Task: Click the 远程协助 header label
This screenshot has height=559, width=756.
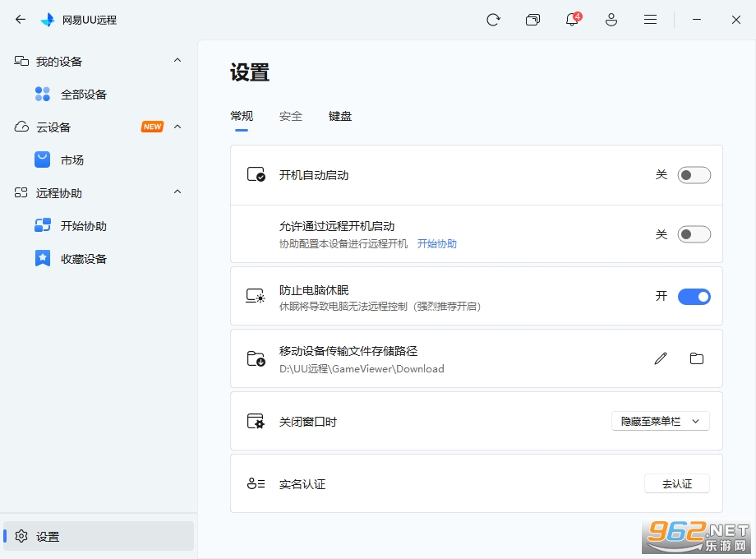Action: 59,193
